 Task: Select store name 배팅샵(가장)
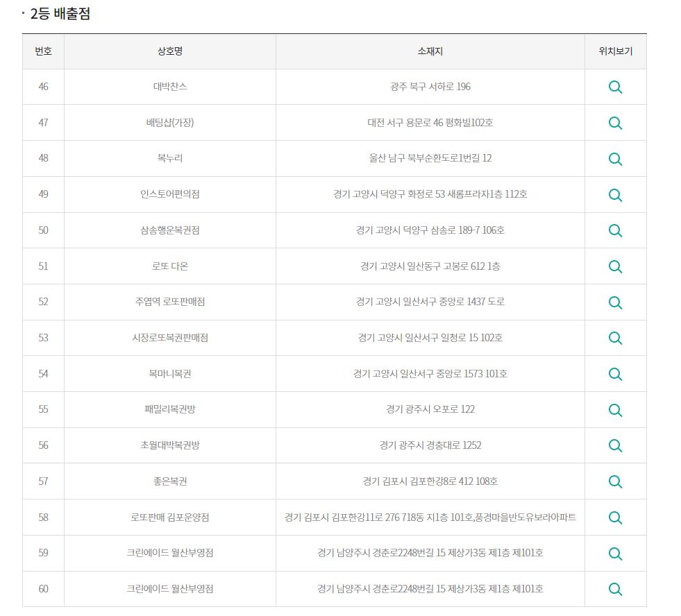point(170,123)
